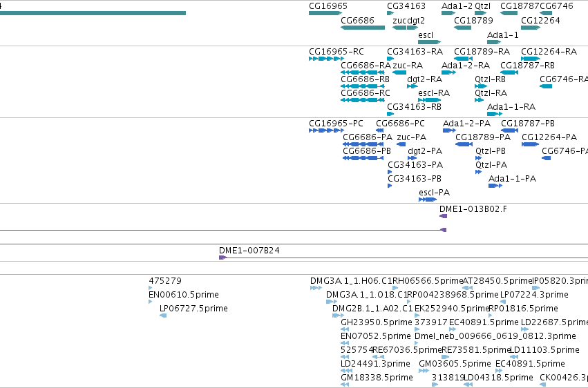
Task: Open the Dmel_neb_009666_0619_0812.3prime feature
Action: coord(495,336)
